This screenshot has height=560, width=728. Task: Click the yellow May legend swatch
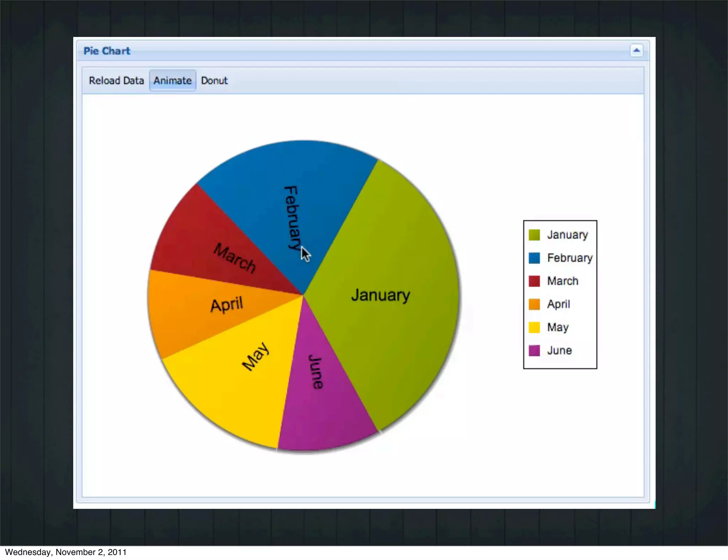tap(534, 327)
